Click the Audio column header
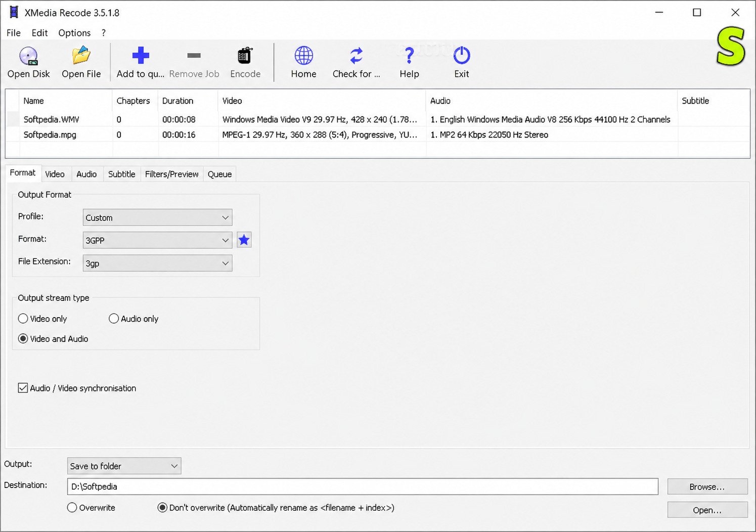This screenshot has width=756, height=532. pyautogui.click(x=551, y=101)
